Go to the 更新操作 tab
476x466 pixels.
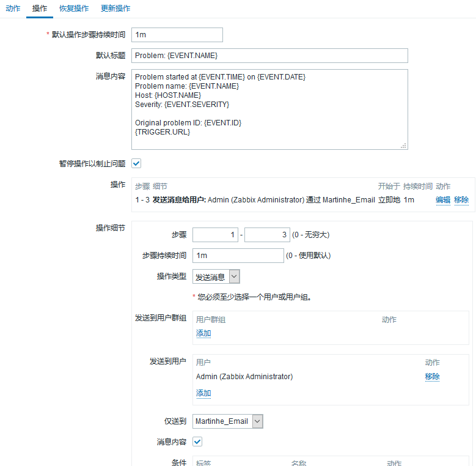[115, 9]
